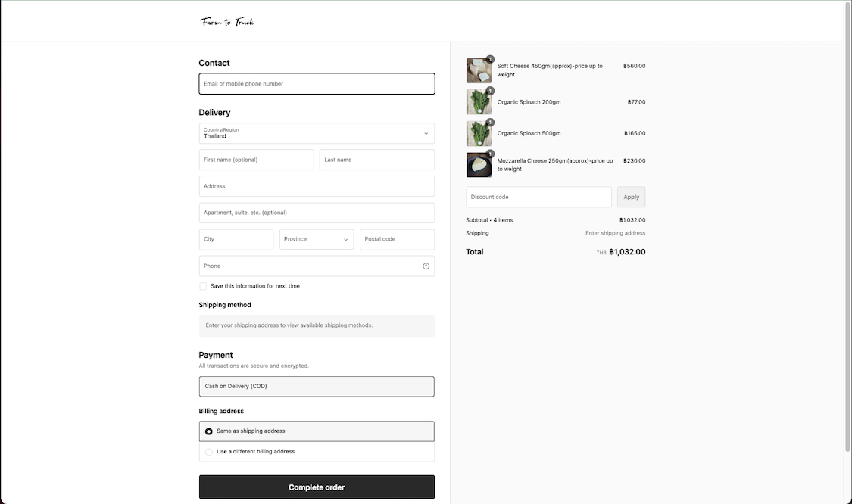Click the Organic Spinach 500gm thumbnail

[x=479, y=134]
